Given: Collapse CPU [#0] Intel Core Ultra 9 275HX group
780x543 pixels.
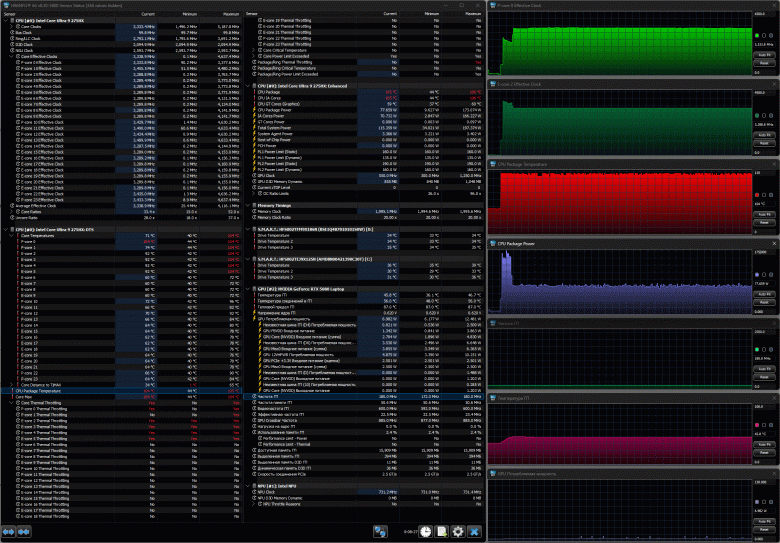Looking at the screenshot, I should click(x=6, y=20).
